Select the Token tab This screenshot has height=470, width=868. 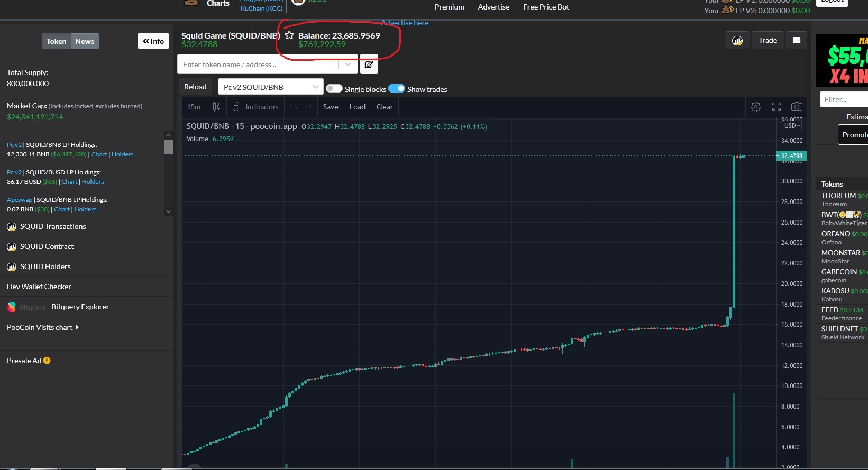(x=56, y=41)
